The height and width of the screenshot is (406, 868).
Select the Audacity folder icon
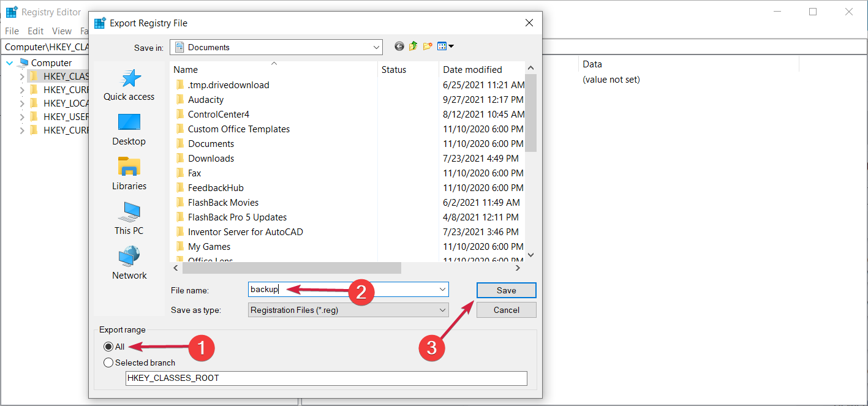click(x=180, y=100)
